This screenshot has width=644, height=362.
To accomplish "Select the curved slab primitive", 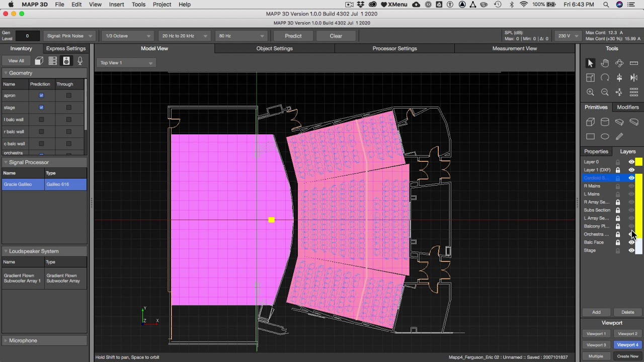I will pos(634,122).
